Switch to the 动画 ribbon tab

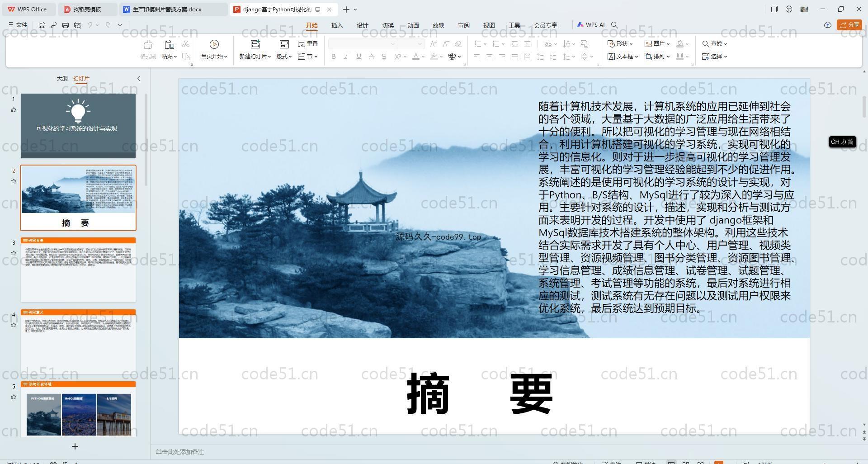coord(413,25)
